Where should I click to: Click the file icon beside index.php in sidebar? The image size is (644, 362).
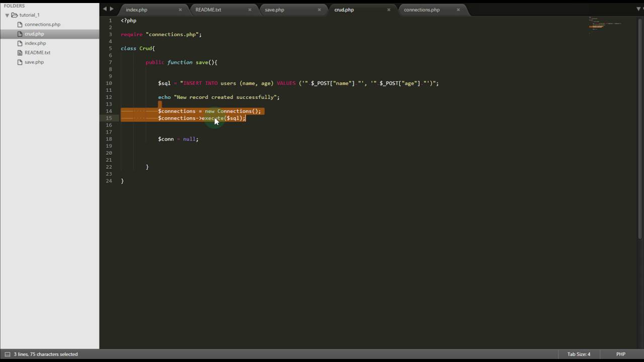point(20,43)
